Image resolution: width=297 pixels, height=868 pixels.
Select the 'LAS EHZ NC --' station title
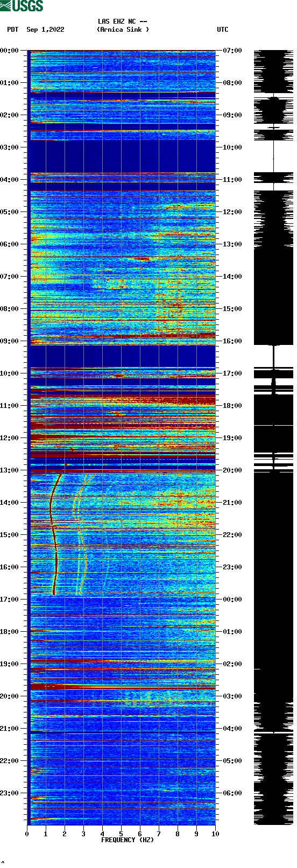123,22
